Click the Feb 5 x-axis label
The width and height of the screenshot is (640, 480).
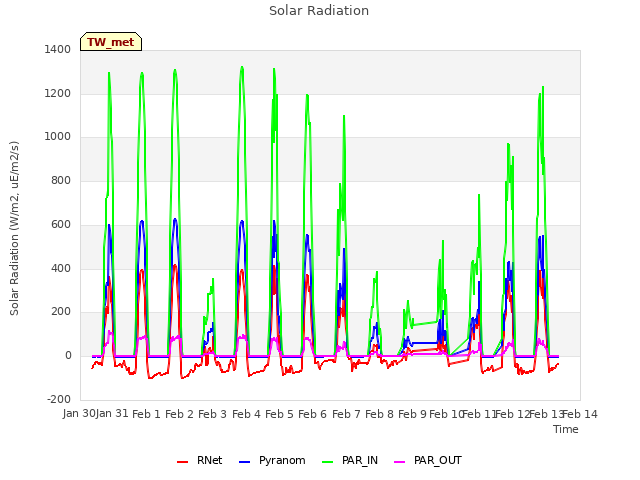279,414
